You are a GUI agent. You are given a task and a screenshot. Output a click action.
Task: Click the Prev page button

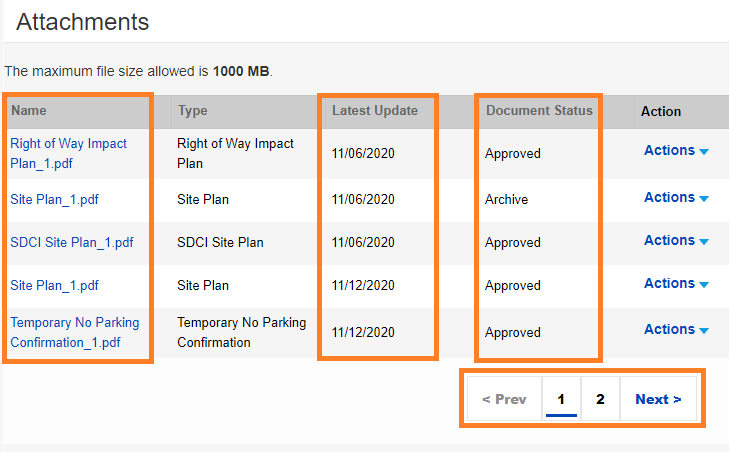[x=504, y=399]
